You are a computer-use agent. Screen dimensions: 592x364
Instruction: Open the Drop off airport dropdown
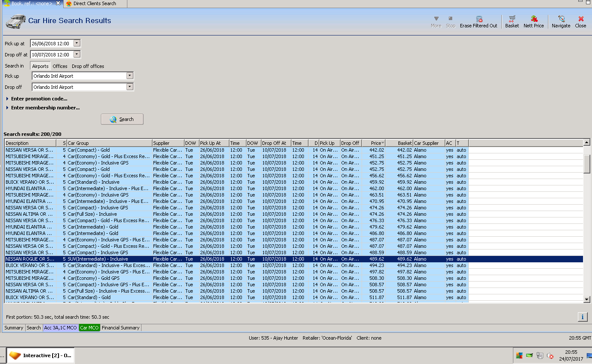(x=130, y=87)
